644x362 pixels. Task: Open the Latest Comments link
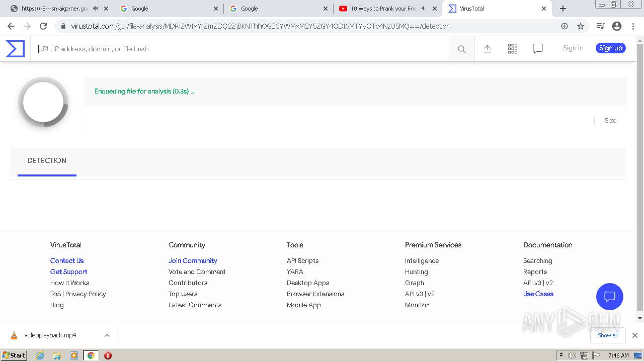click(x=195, y=305)
